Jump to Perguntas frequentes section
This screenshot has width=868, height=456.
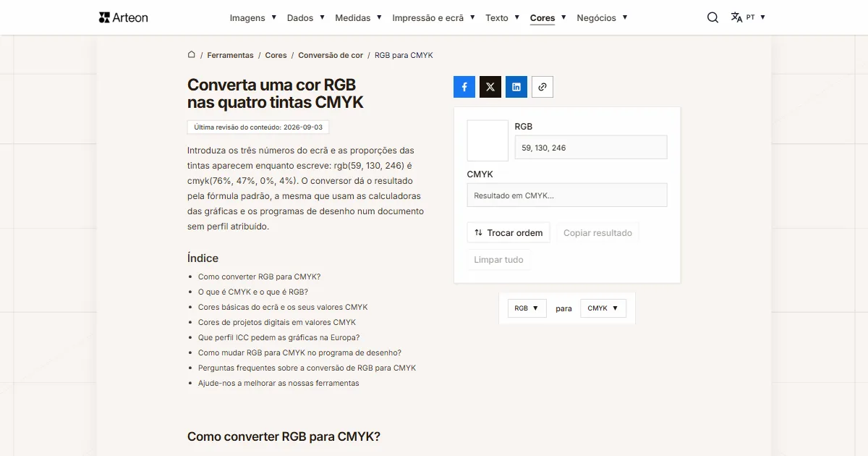point(307,368)
